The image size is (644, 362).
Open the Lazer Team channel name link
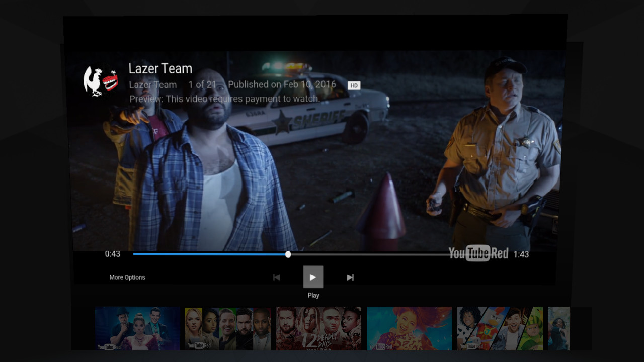(x=152, y=85)
